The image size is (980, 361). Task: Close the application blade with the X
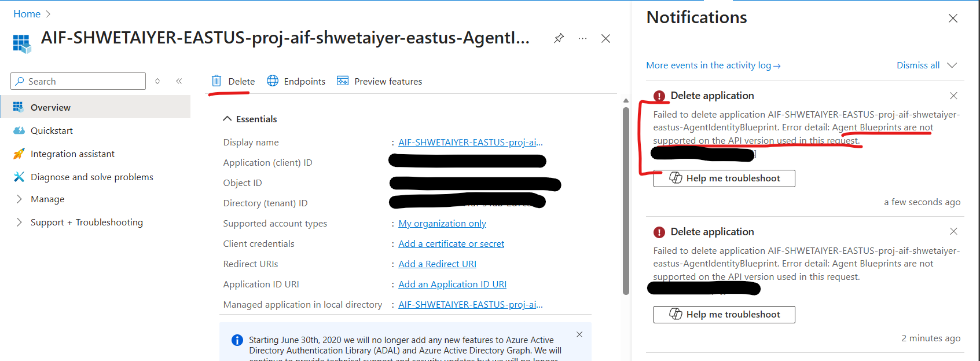605,38
